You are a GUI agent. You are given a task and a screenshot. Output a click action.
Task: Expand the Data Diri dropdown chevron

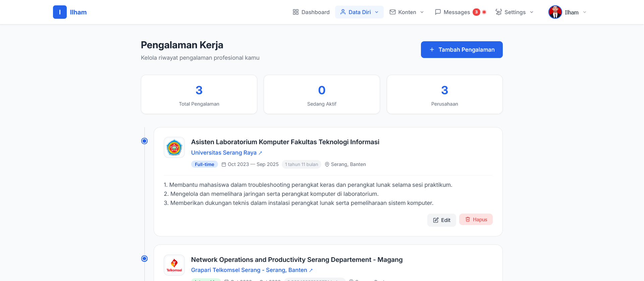click(377, 12)
